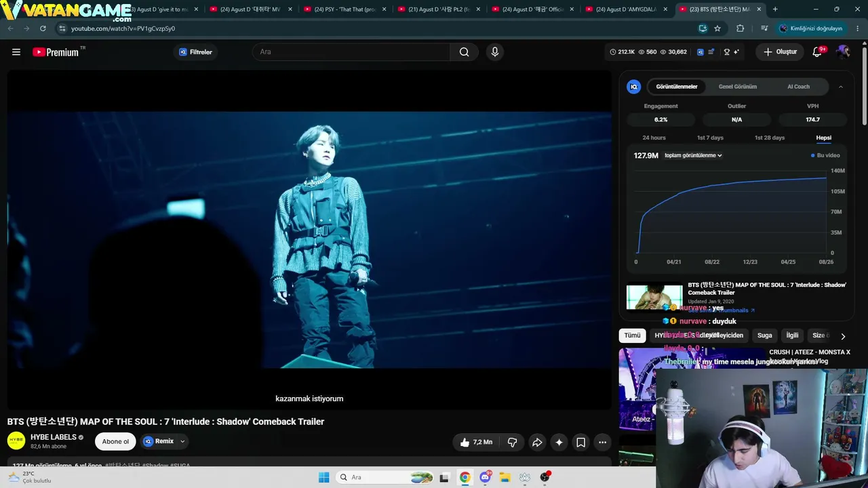The height and width of the screenshot is (488, 868).
Task: Dislike the video with thumbs down
Action: point(513,443)
